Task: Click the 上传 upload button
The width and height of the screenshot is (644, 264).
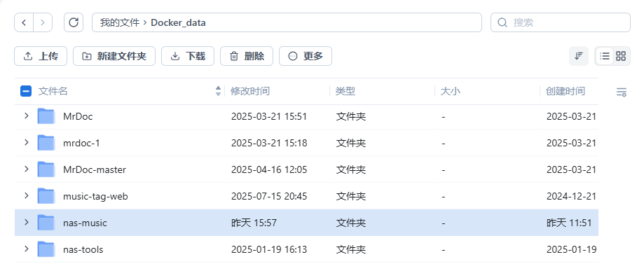Action: point(41,56)
